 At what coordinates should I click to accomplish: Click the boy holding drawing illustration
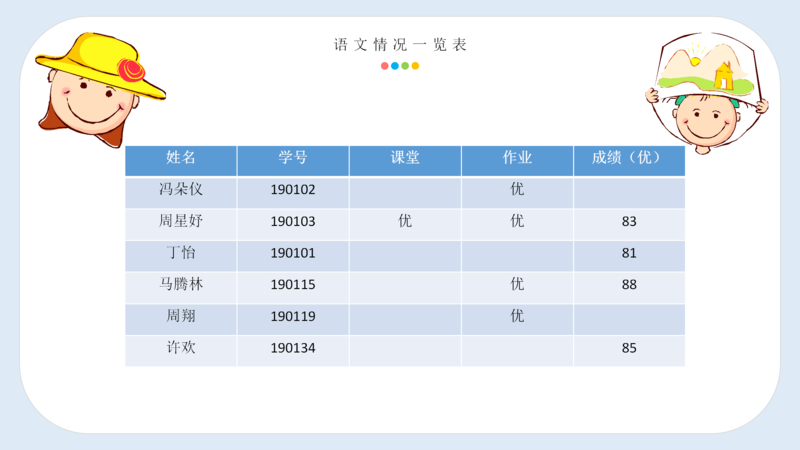(707, 93)
